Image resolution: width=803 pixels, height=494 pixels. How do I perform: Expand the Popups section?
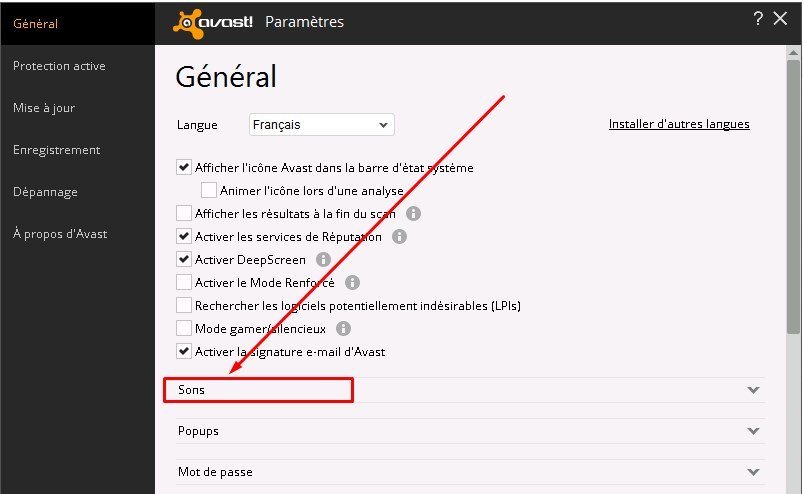click(753, 431)
